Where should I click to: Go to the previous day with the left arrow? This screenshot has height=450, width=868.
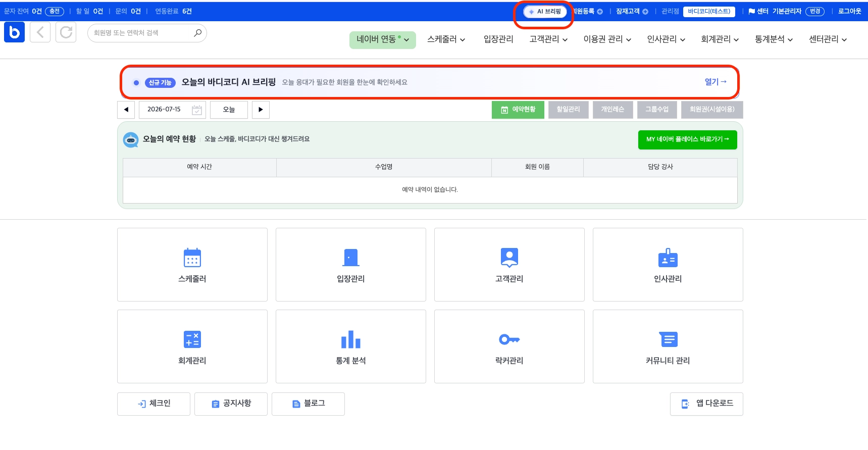tap(126, 110)
